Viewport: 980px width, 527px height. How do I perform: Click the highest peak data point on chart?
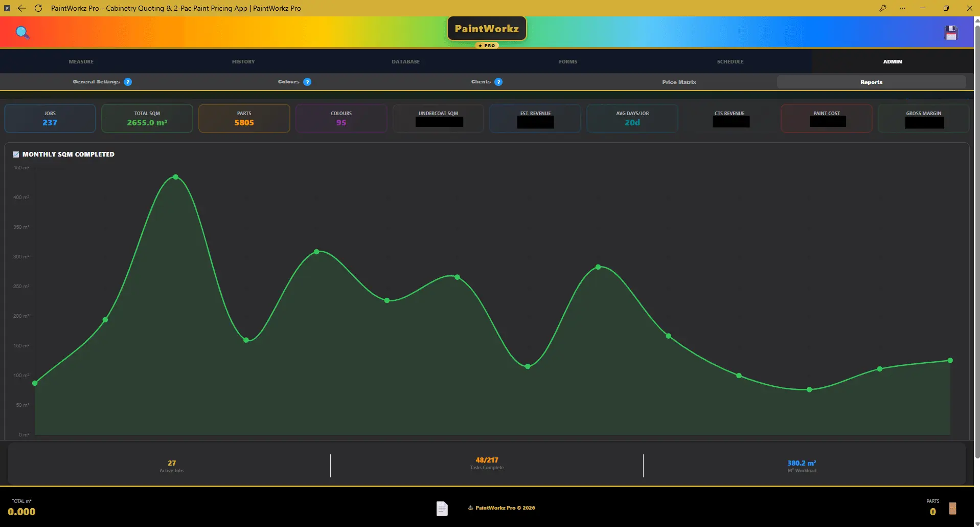(x=176, y=177)
